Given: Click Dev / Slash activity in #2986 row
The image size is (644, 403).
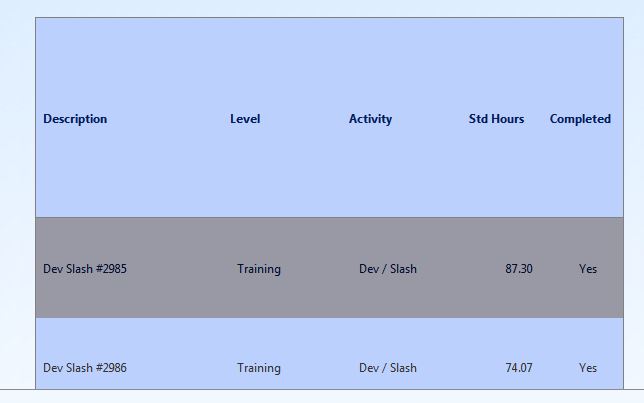Looking at the screenshot, I should (x=388, y=368).
